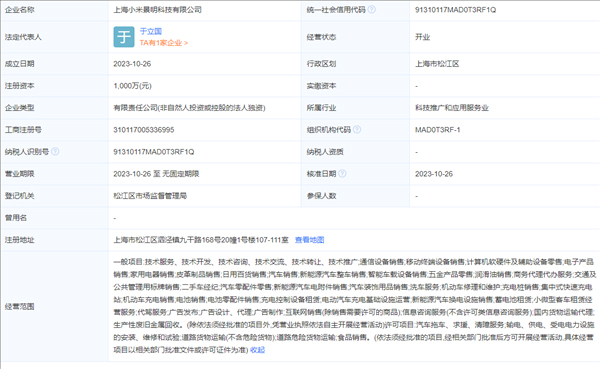600x369 pixels.
Task: Click the 实缴资本 label
Action: click(x=321, y=86)
